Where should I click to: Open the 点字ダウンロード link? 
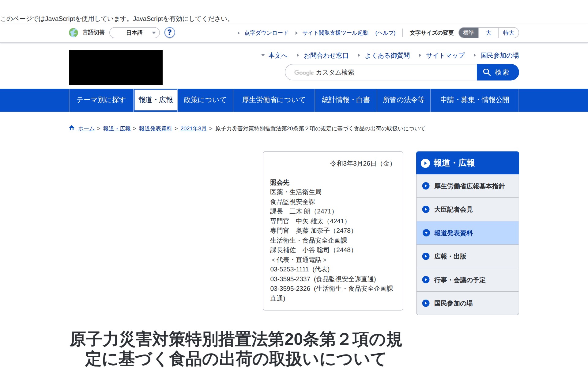[266, 33]
